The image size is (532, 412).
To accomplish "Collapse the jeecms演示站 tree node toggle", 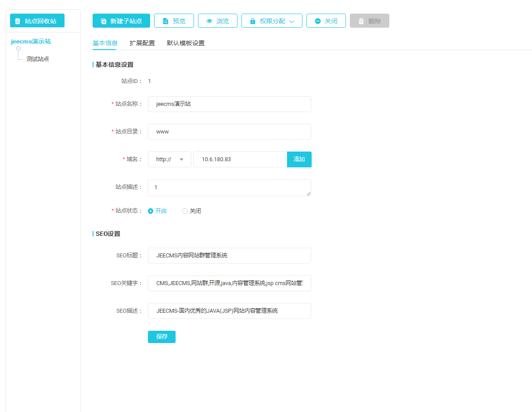I will [18, 48].
